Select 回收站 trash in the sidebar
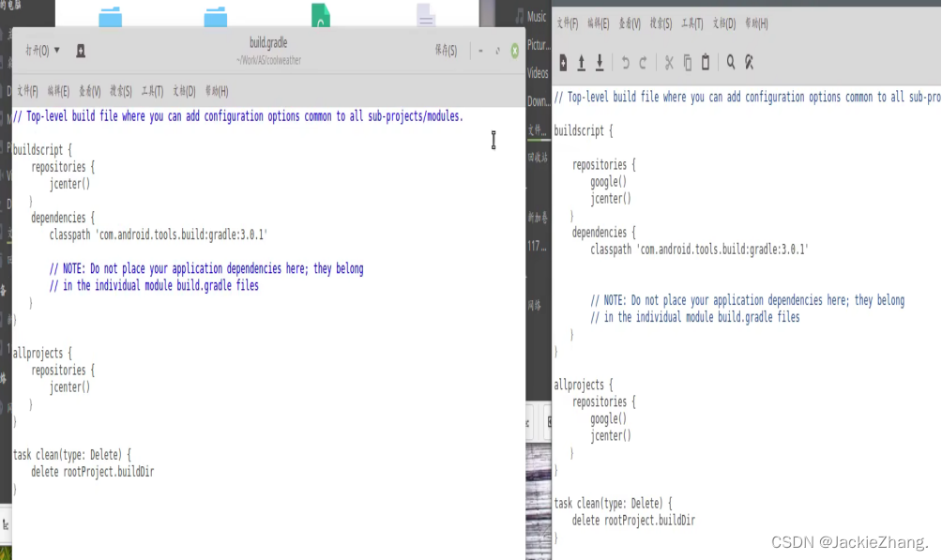Screen dimensions: 942x560 538,158
